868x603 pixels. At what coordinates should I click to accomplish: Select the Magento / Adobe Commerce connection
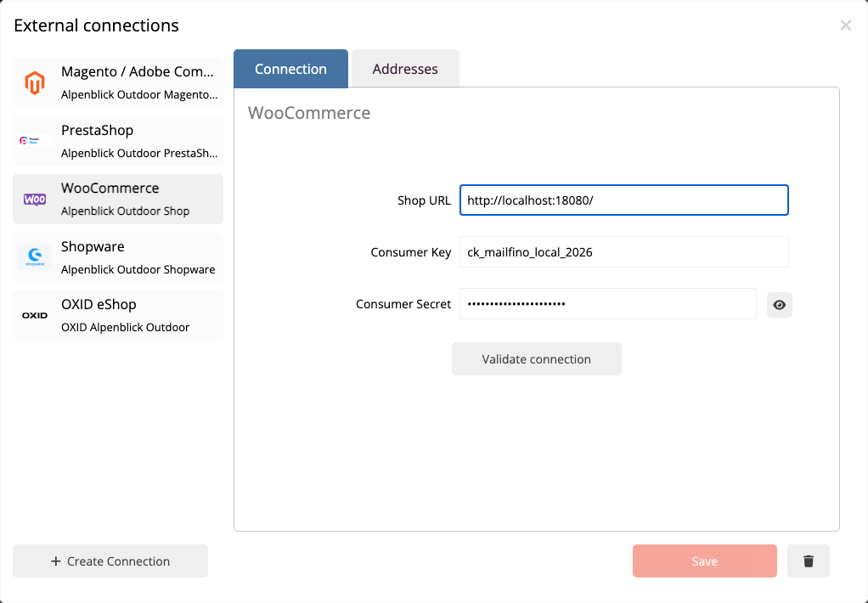click(118, 83)
